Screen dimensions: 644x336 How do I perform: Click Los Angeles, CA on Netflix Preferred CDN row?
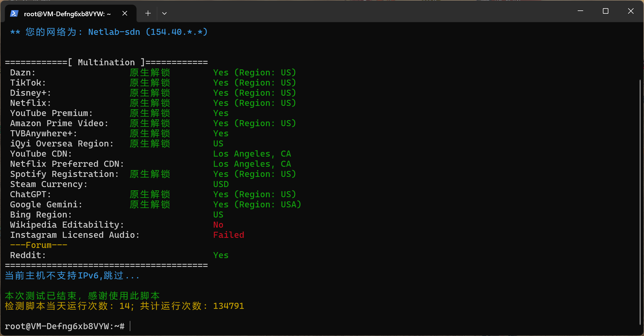pos(252,164)
